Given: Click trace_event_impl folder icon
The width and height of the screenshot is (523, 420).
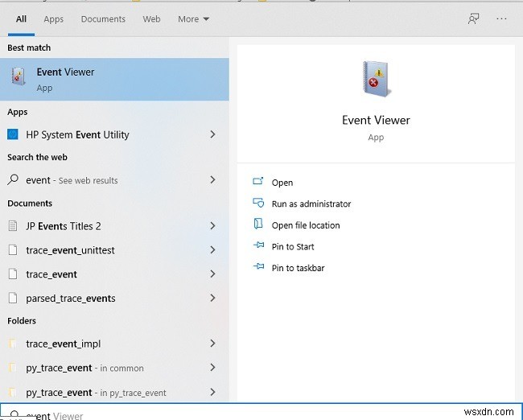Looking at the screenshot, I should [12, 344].
